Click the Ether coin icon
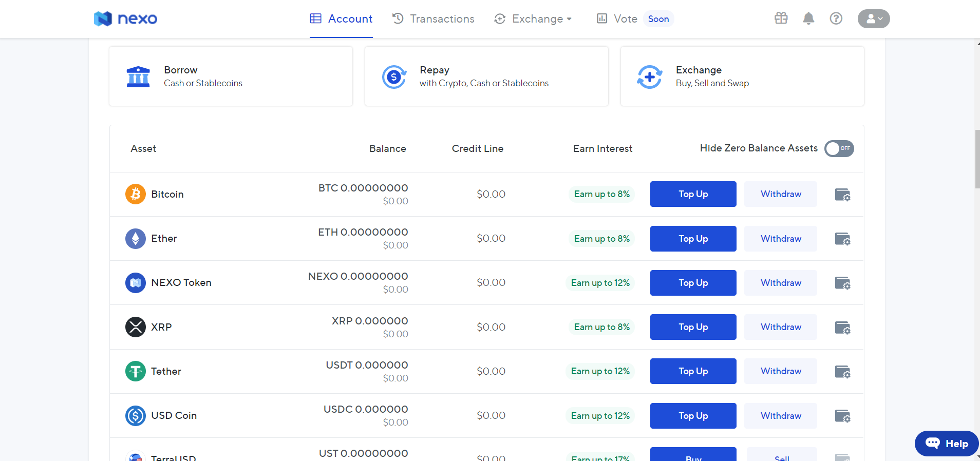This screenshot has height=461, width=980. [x=136, y=238]
